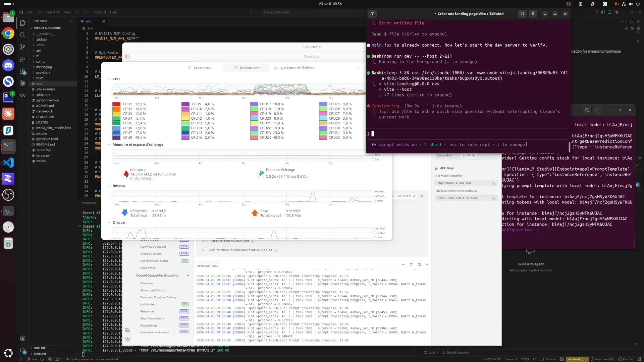Open the Source Control view
The width and height of the screenshot is (644, 362).
coord(22,47)
